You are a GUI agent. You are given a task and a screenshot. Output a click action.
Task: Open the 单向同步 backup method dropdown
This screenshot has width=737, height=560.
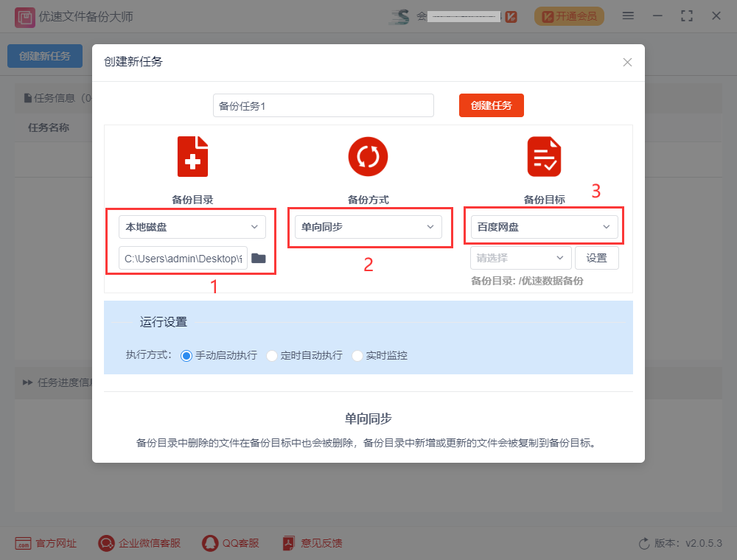[369, 227]
